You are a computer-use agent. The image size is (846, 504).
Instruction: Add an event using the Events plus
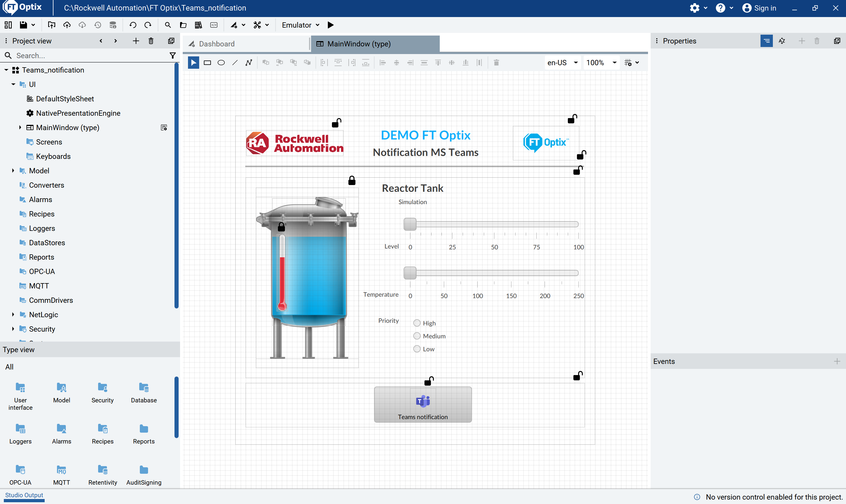(x=837, y=361)
